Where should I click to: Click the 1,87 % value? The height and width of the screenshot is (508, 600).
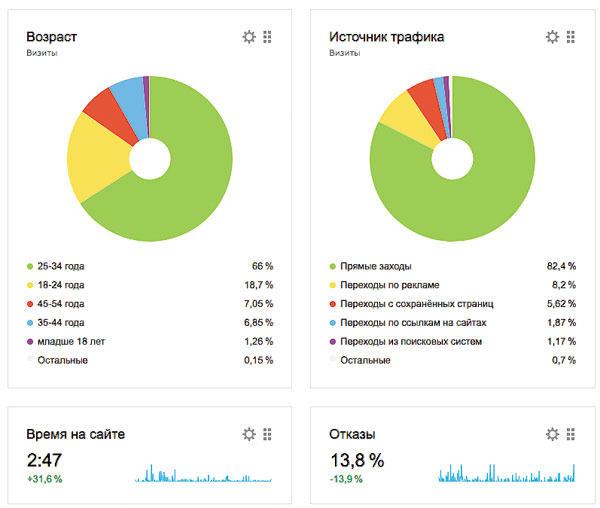[561, 323]
